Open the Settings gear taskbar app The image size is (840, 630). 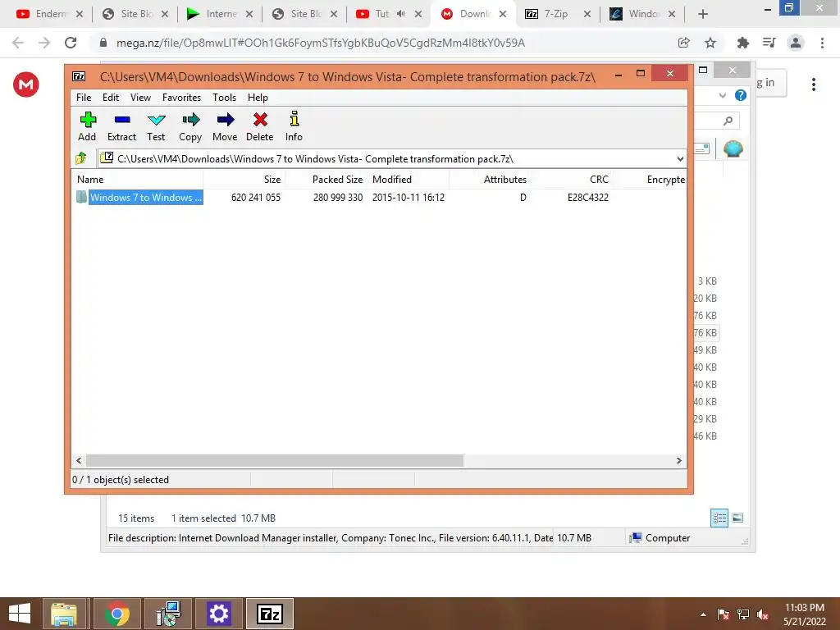[218, 614]
